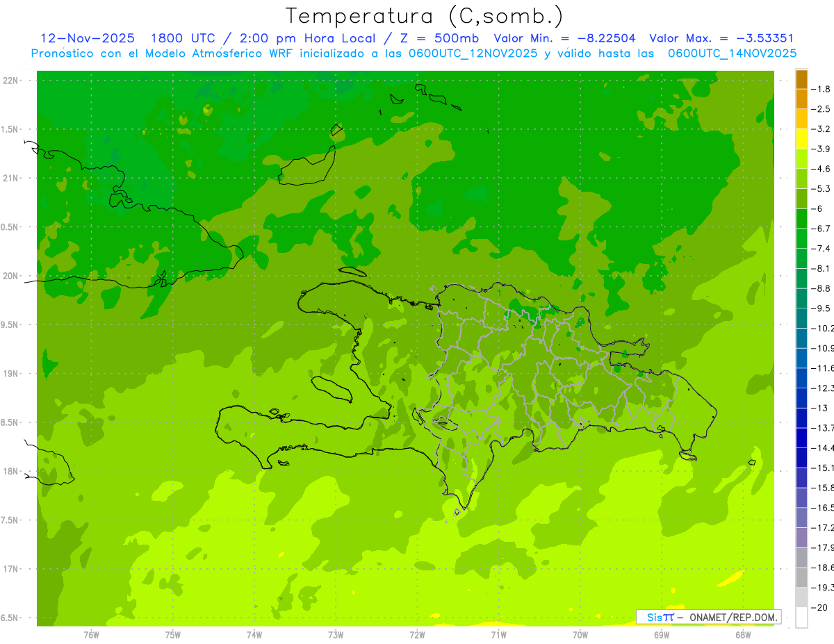
Task: Select the '-8.1' legend value
Action: (x=822, y=268)
